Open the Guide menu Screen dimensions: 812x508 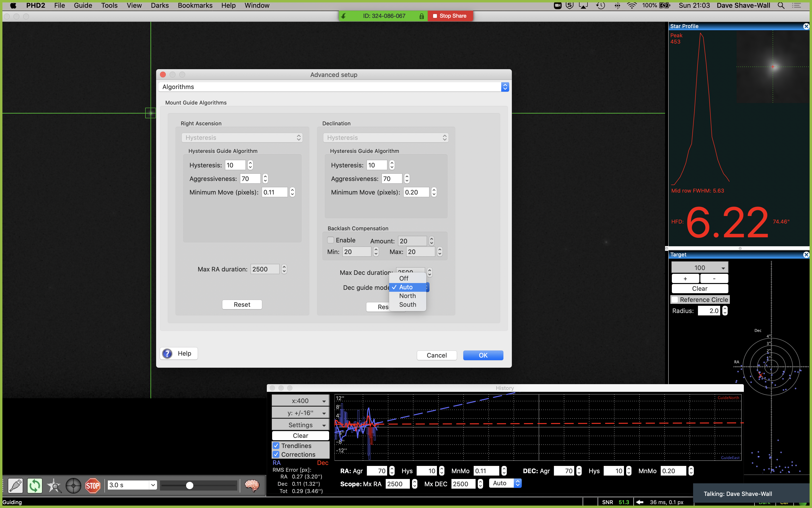click(83, 5)
